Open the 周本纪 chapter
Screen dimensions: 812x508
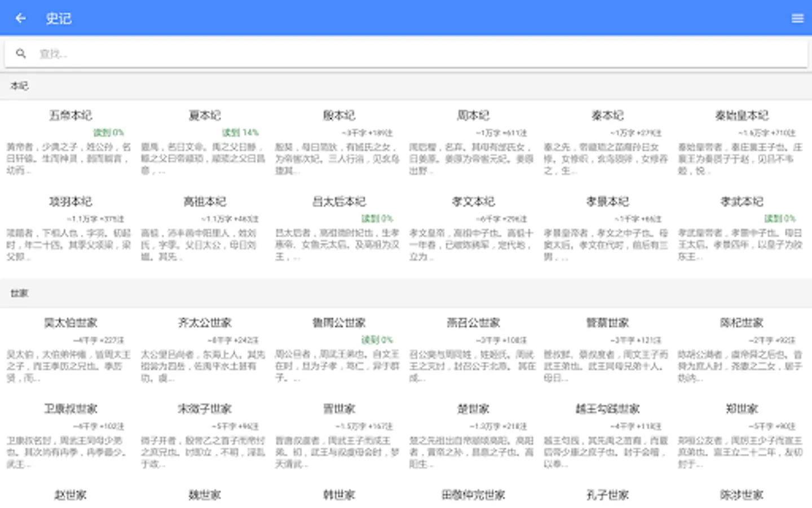point(473,143)
